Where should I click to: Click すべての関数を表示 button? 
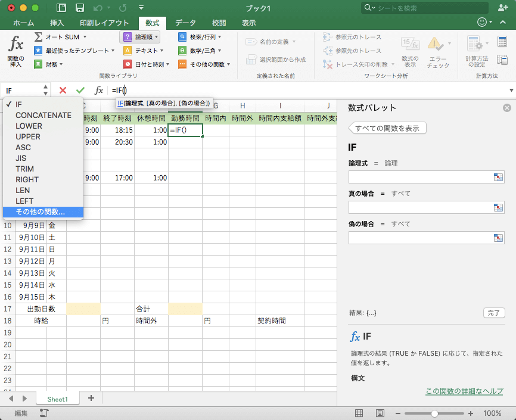[x=387, y=128]
